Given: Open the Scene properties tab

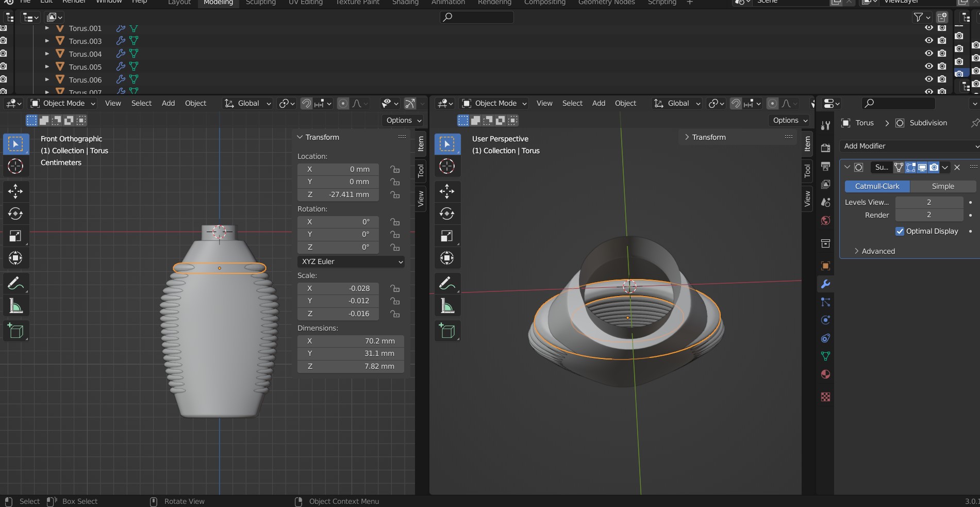Looking at the screenshot, I should (825, 202).
